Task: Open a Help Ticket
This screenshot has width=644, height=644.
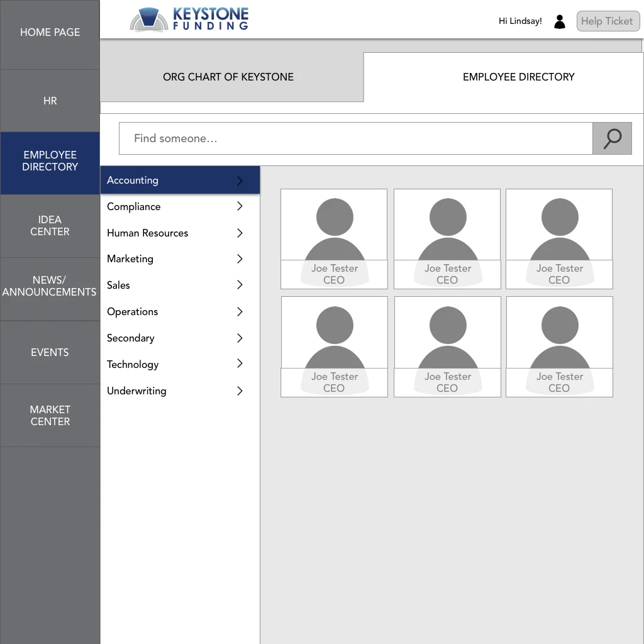Action: [608, 21]
